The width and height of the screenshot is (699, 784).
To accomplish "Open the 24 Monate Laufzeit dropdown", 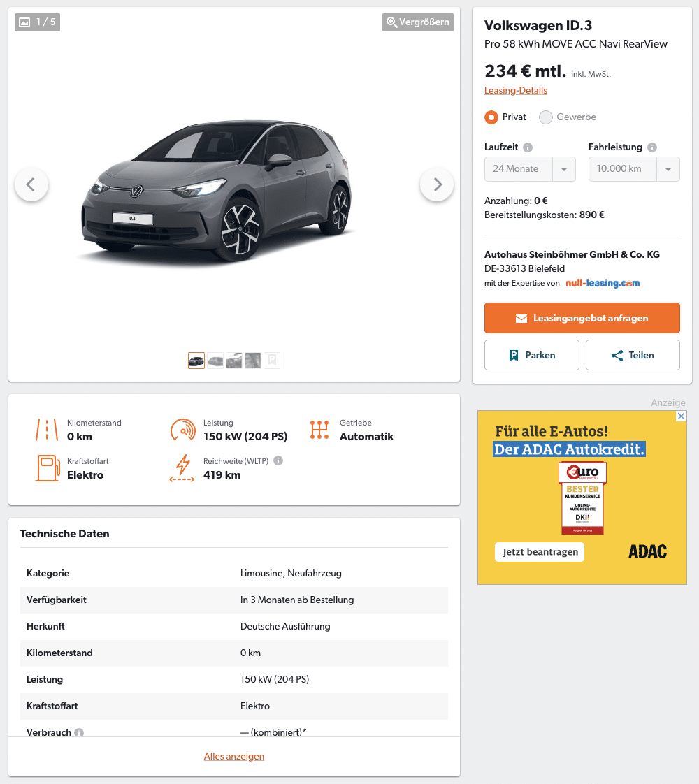I will tap(530, 169).
